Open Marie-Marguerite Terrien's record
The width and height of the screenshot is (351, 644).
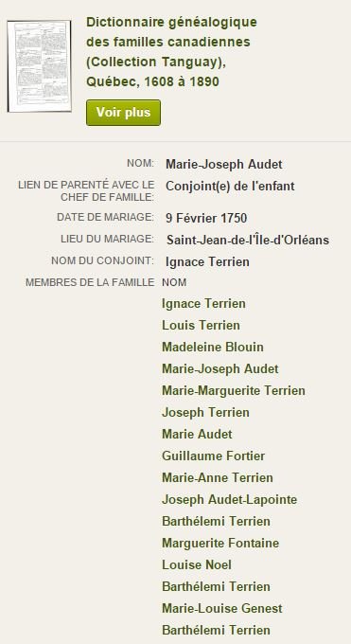pyautogui.click(x=234, y=390)
